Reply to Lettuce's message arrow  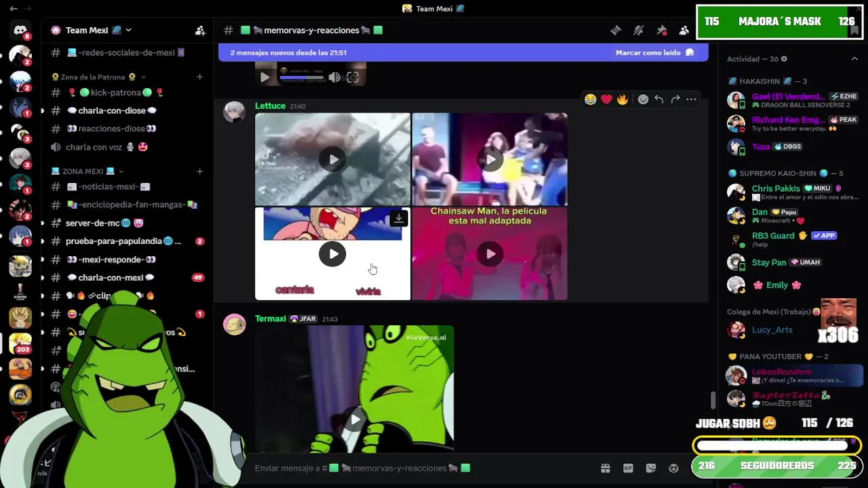click(659, 100)
